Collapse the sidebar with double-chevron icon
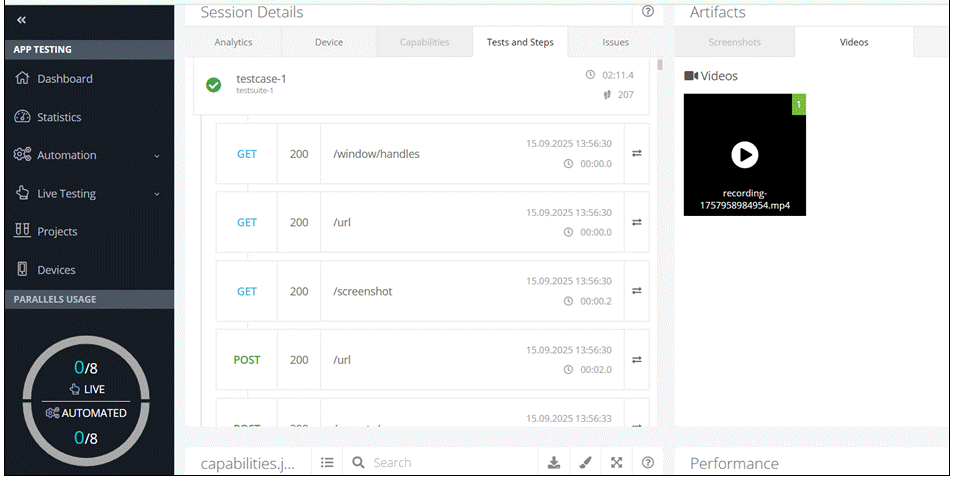 (22, 20)
